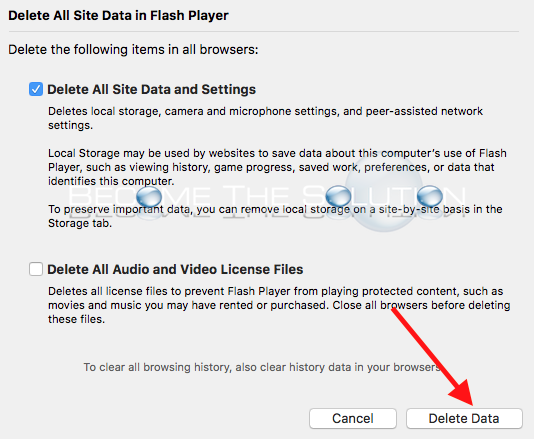Click the red arrow head pointing at Delete Data
This screenshot has width=534, height=439.
[x=462, y=391]
